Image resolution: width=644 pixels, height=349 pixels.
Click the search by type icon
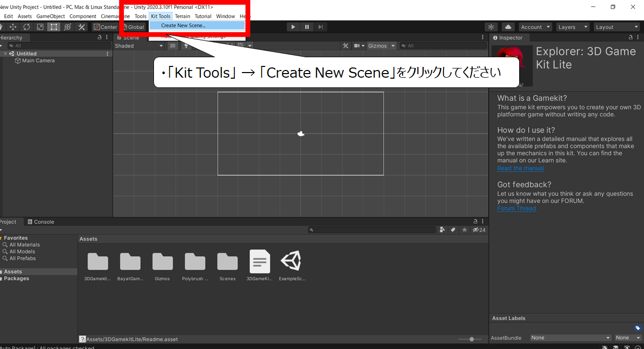(x=442, y=230)
